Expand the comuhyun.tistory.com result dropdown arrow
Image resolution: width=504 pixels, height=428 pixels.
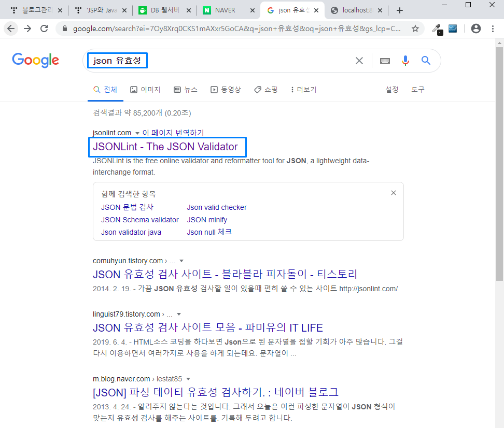coord(181,261)
